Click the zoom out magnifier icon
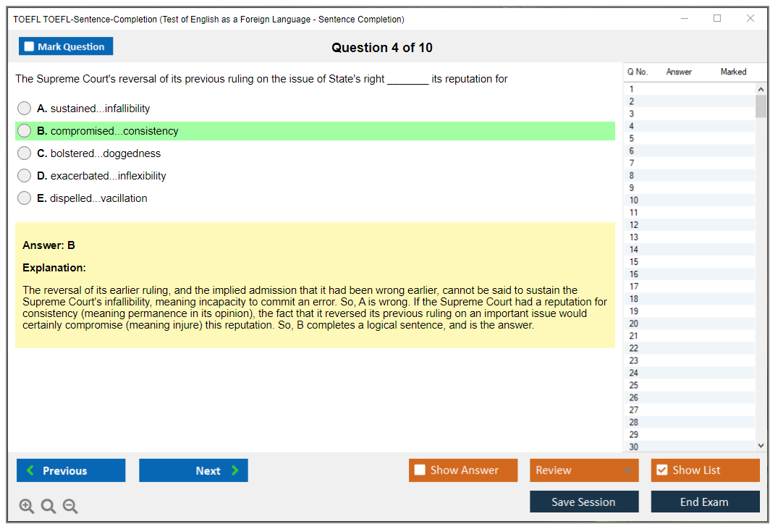The image size is (778, 532). click(70, 507)
